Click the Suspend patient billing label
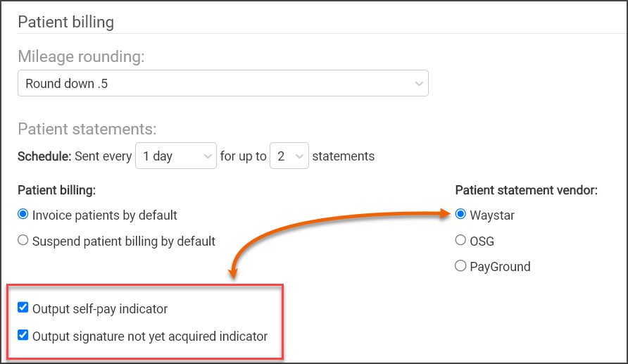The width and height of the screenshot is (628, 364). pos(124,241)
